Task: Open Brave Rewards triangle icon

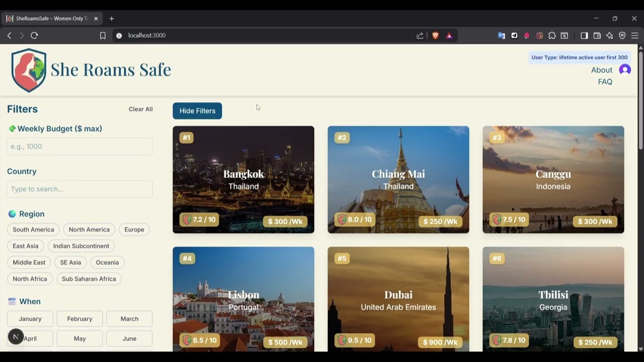Action: 449,36
